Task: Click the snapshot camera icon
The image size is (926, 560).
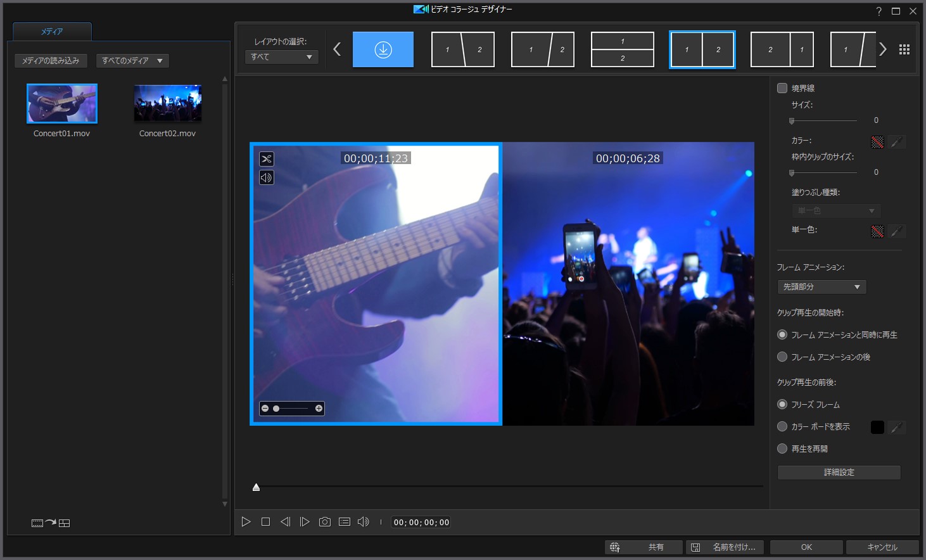Action: click(324, 522)
